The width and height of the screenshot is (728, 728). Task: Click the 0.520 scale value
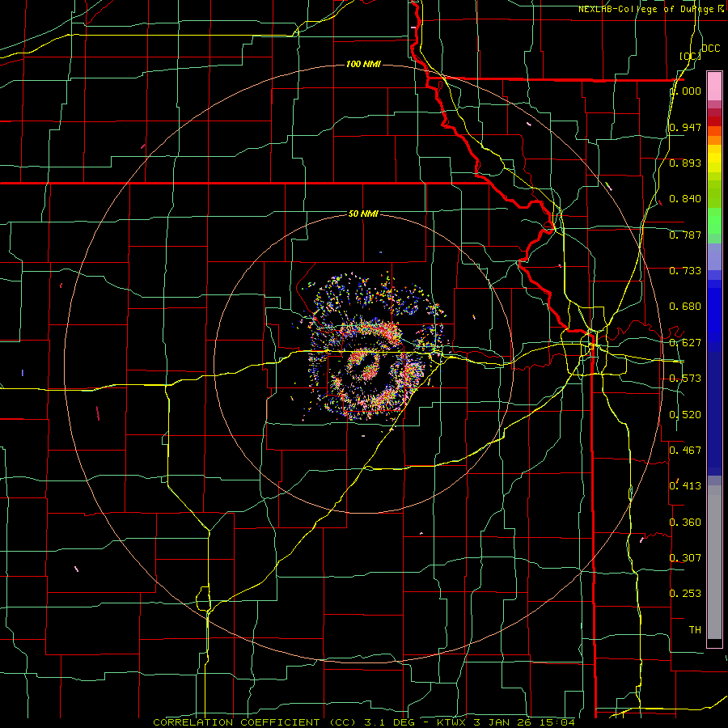[x=686, y=415]
